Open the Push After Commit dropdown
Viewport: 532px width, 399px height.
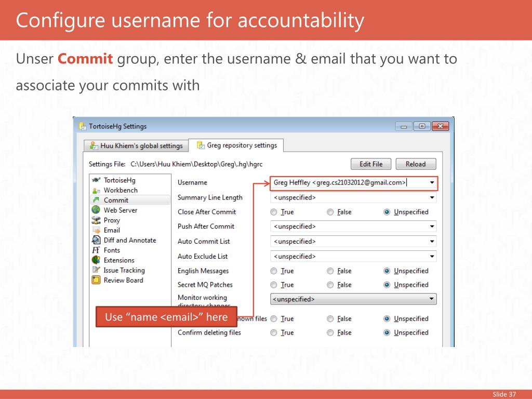[432, 227]
